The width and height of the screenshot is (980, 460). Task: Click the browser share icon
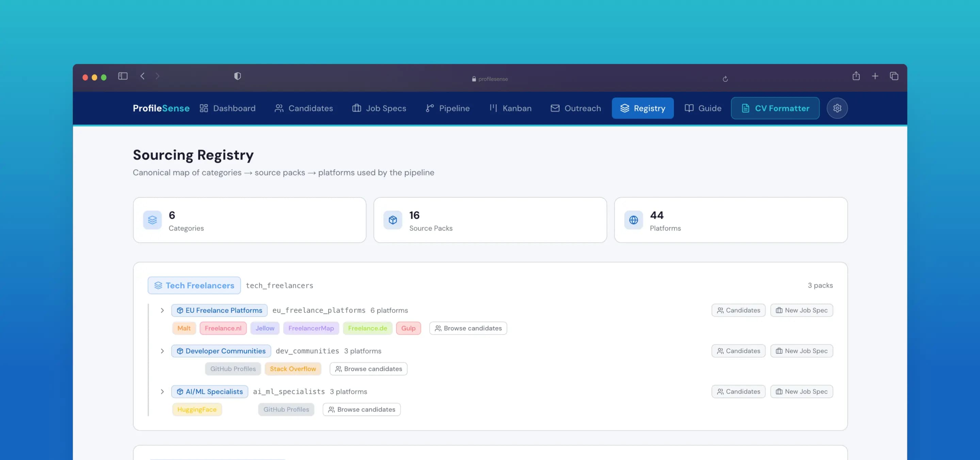click(x=856, y=76)
